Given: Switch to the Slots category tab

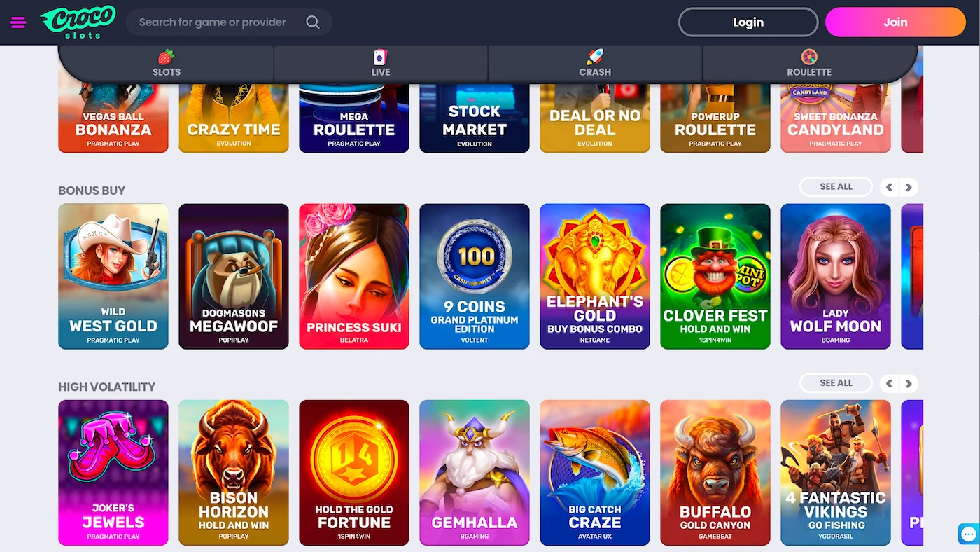Looking at the screenshot, I should click(x=167, y=63).
